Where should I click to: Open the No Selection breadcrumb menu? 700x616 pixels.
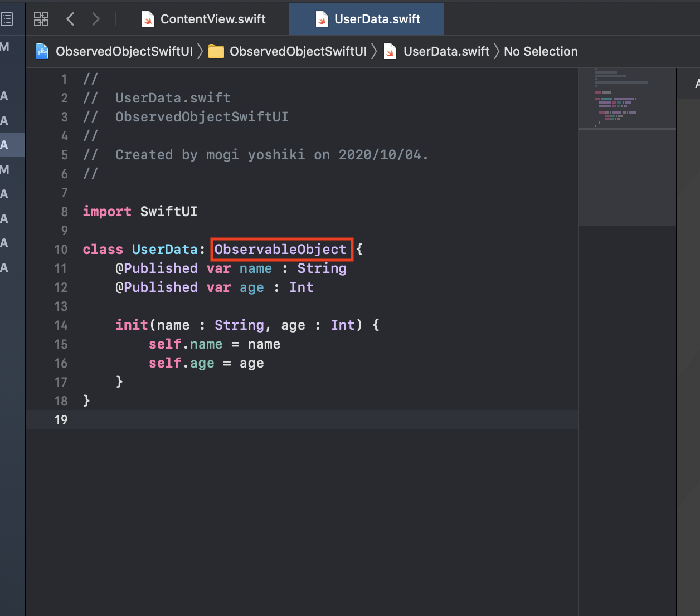[x=541, y=51]
